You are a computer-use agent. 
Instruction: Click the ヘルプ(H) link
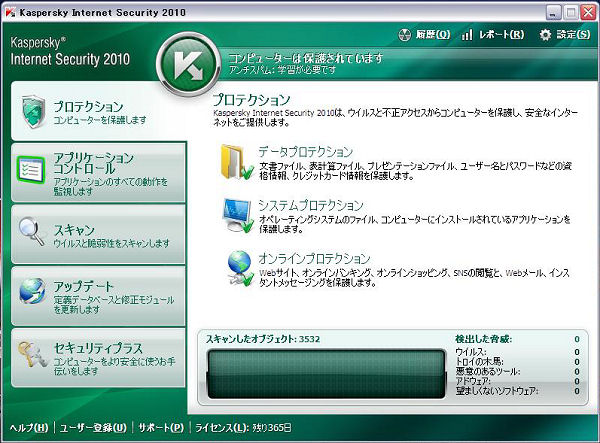[x=29, y=428]
